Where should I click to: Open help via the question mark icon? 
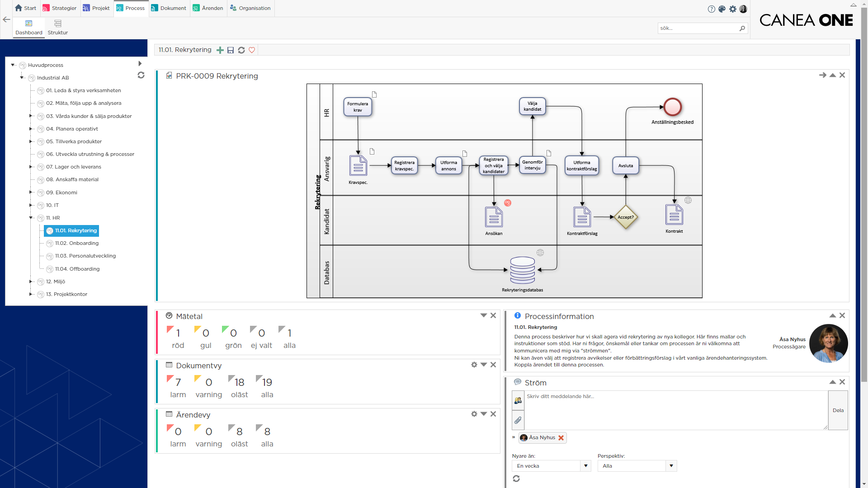(711, 9)
